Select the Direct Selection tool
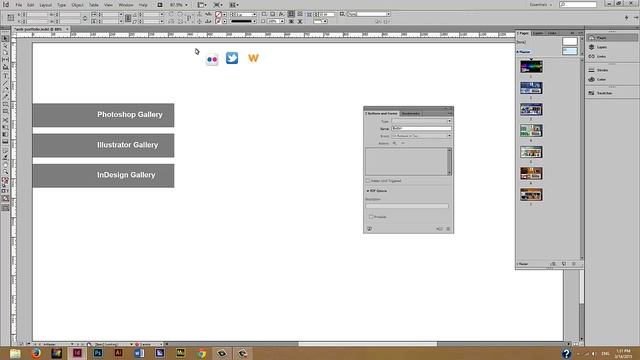This screenshot has width=640, height=360. tap(5, 46)
